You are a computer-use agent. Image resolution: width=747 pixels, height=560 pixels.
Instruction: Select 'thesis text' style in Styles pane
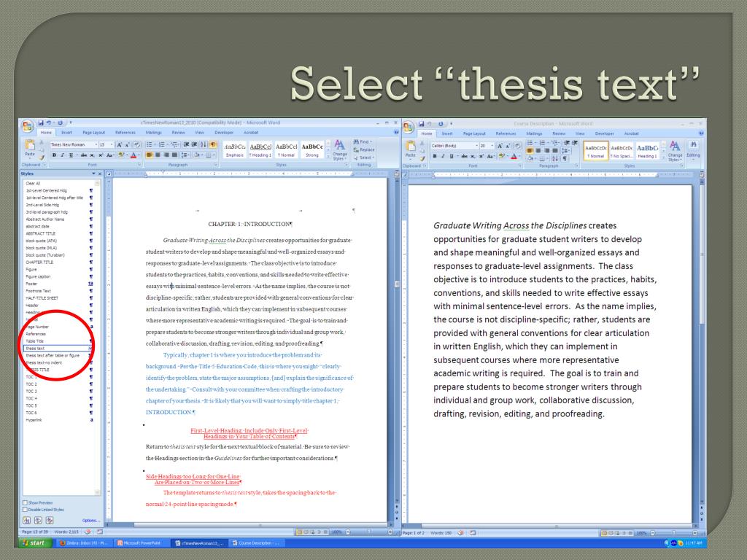pos(57,349)
